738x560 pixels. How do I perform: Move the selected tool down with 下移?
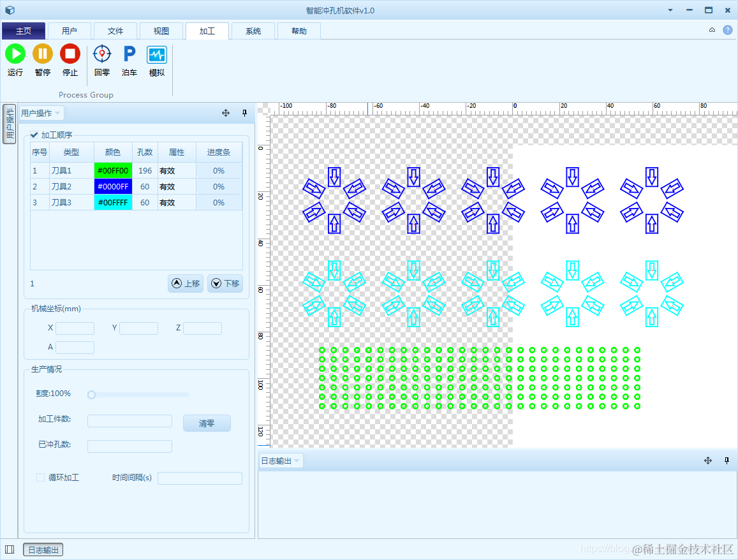[225, 283]
